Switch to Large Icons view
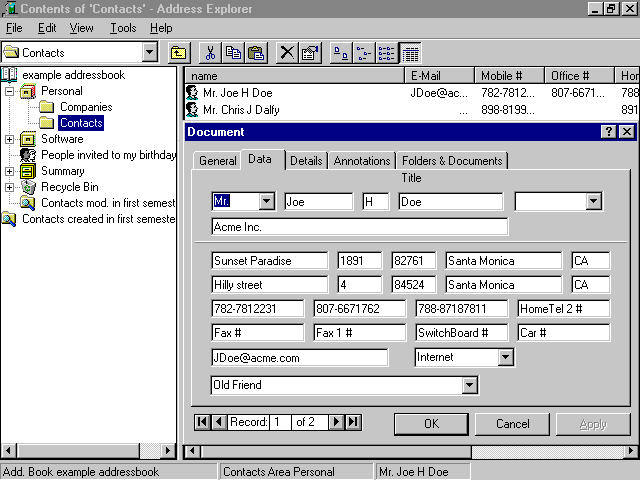This screenshot has width=640, height=480. [340, 53]
